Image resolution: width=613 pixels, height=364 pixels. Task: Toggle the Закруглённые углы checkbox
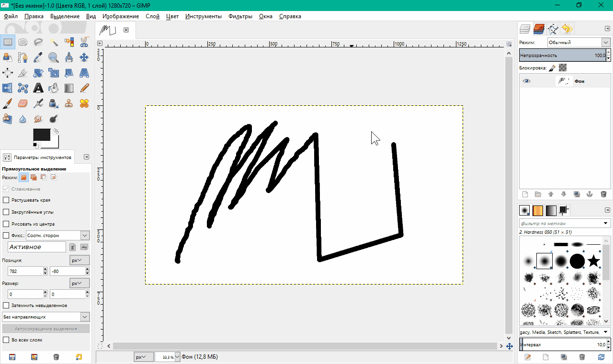pyautogui.click(x=6, y=212)
